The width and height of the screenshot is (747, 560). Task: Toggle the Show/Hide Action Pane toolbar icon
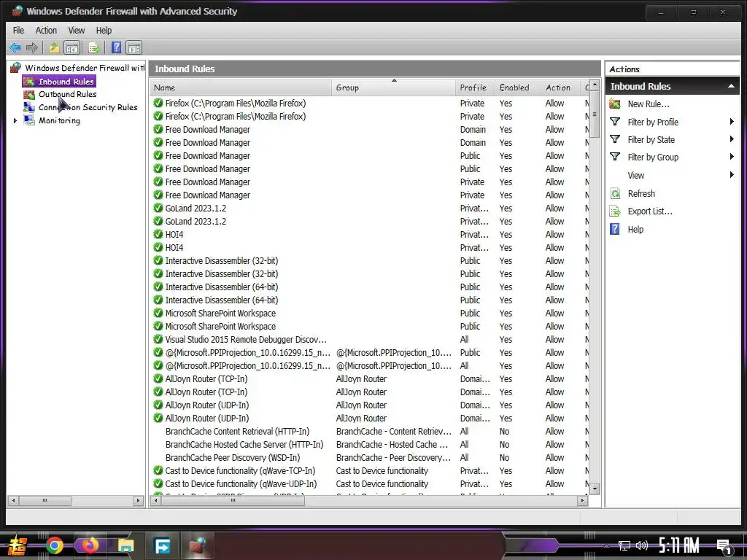(134, 47)
